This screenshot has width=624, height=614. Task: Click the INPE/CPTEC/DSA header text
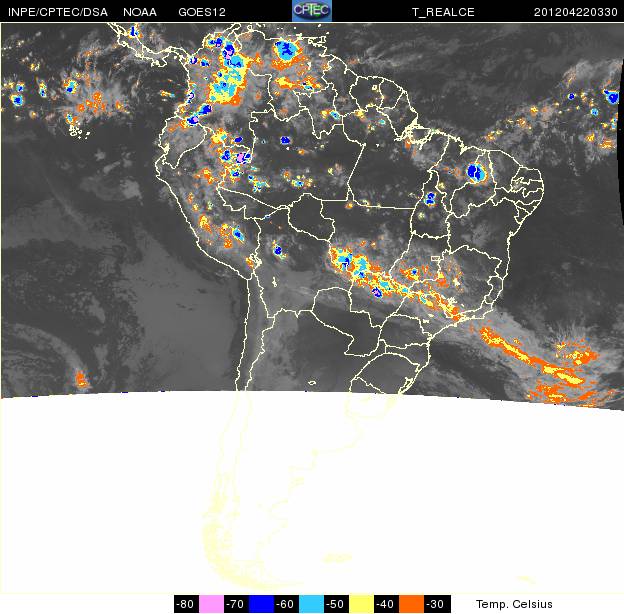point(58,12)
